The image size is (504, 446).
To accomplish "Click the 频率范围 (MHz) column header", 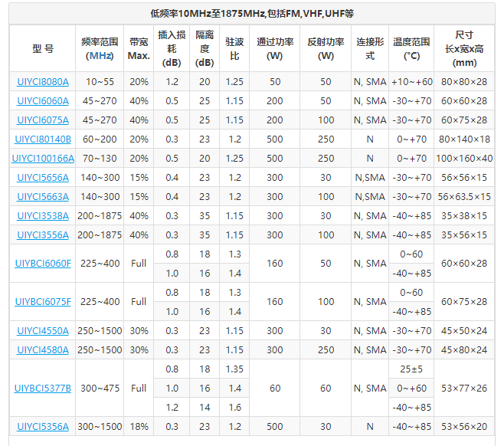I will (100, 48).
